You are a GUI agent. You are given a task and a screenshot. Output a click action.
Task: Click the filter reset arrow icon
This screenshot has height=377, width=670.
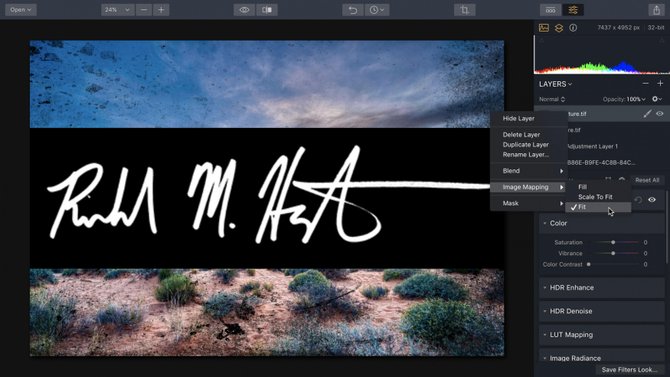(x=638, y=200)
